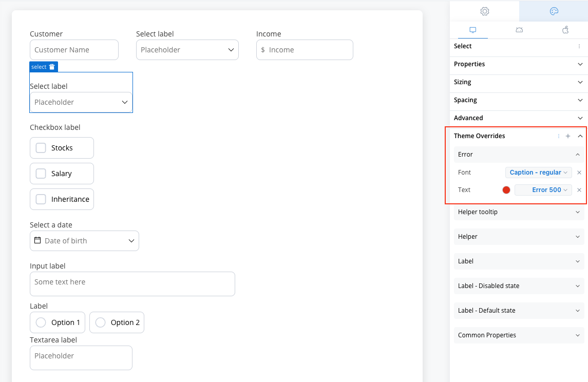Collapse the Error override group
Screen dimensions: 588x382
[519, 155]
